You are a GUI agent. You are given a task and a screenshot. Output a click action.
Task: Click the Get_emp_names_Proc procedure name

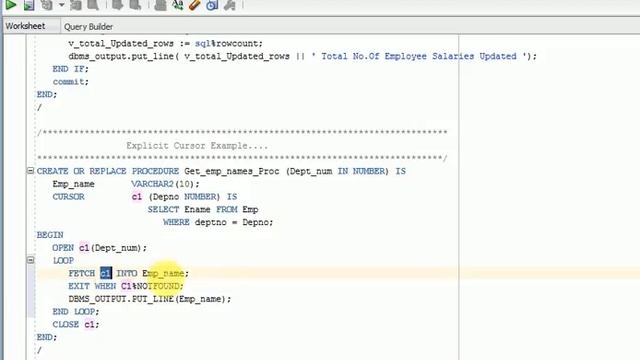(232, 171)
